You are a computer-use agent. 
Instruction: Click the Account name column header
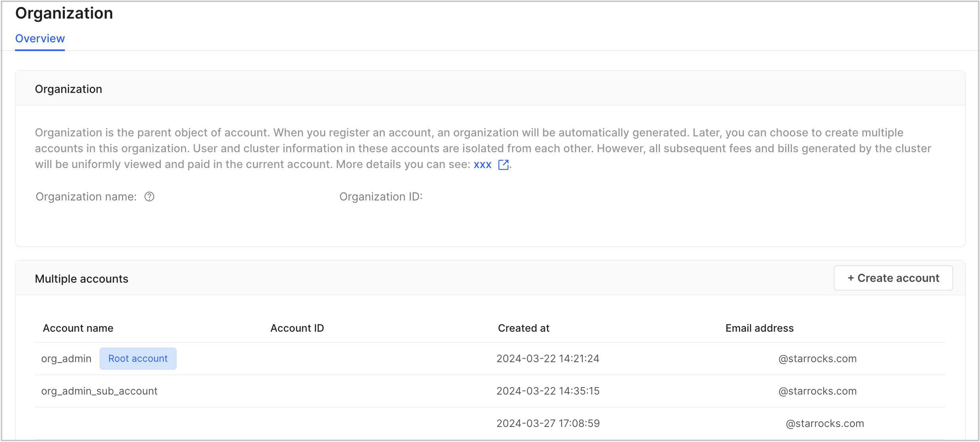coord(78,328)
